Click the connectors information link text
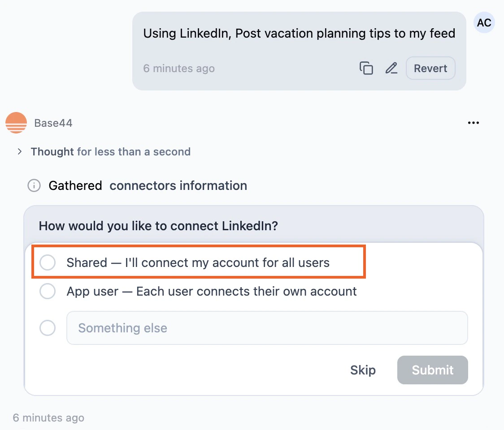Image resolution: width=504 pixels, height=430 pixels. point(178,185)
